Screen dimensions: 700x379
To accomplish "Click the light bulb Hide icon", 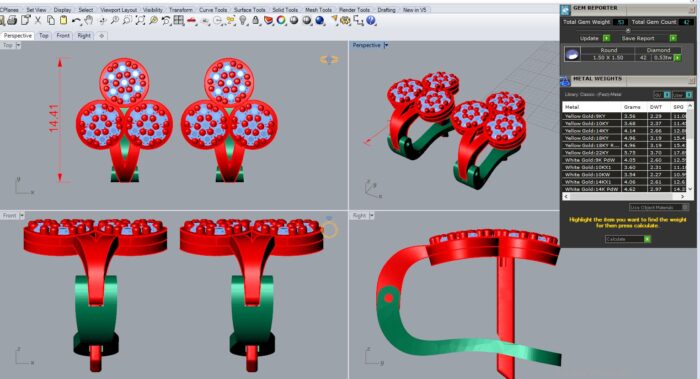I will pyautogui.click(x=243, y=20).
